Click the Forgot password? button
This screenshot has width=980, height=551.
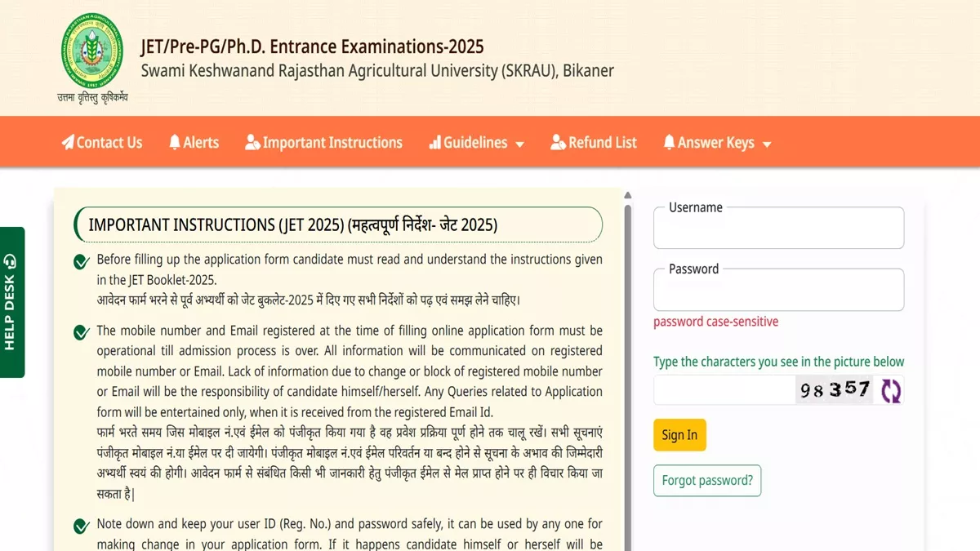point(707,481)
